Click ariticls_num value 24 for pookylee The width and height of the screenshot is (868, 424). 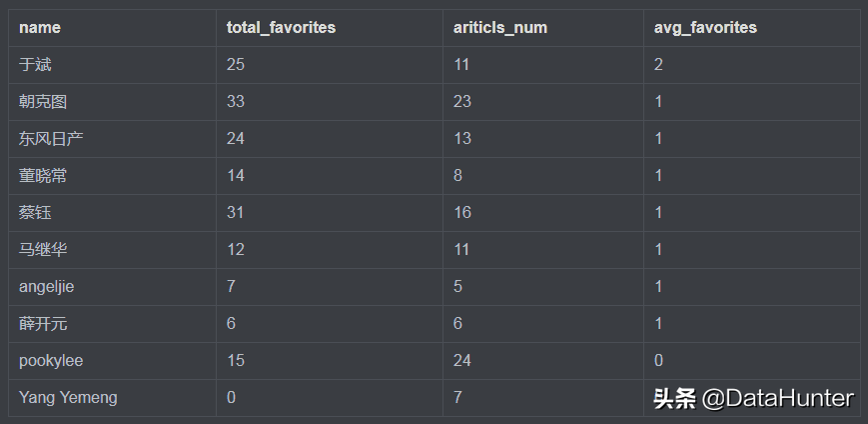pos(462,361)
